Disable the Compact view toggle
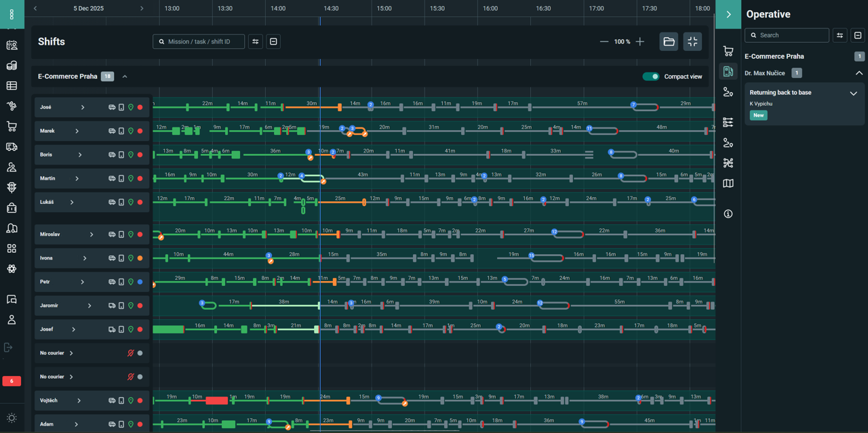This screenshot has height=433, width=868. 652,77
